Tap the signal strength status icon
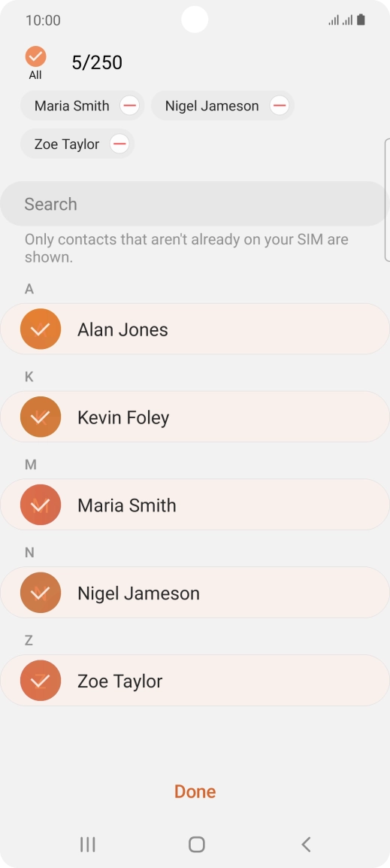The height and width of the screenshot is (868, 390). coord(340,20)
